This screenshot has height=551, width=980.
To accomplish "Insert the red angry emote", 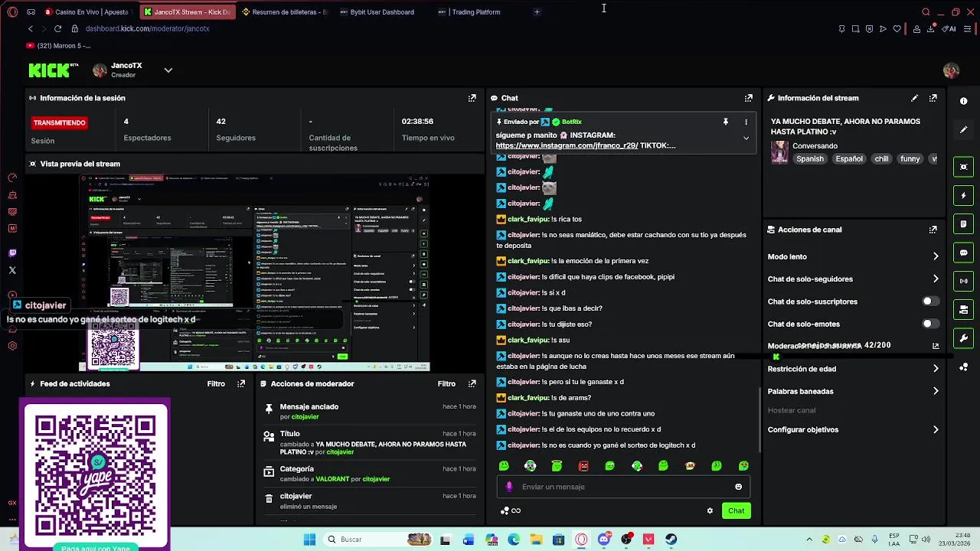I will coord(583,466).
